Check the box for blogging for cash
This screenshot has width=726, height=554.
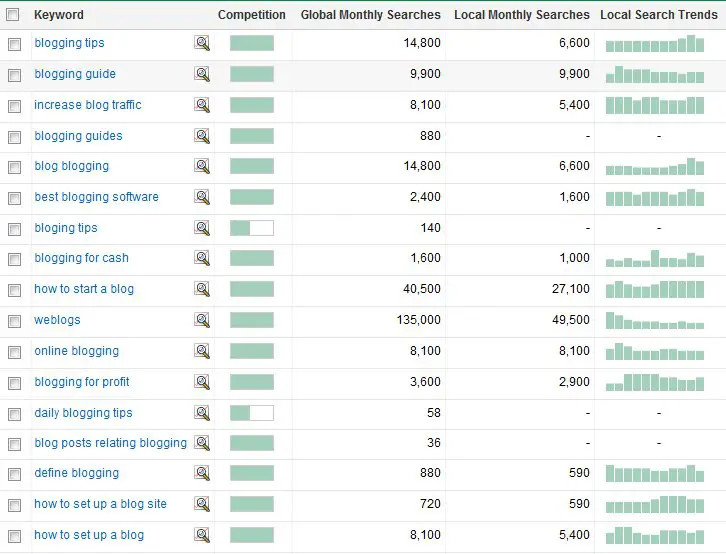click(14, 259)
